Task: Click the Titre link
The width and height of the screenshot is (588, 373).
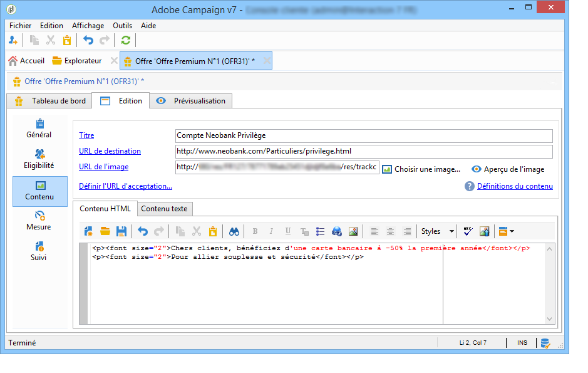Action: (86, 135)
